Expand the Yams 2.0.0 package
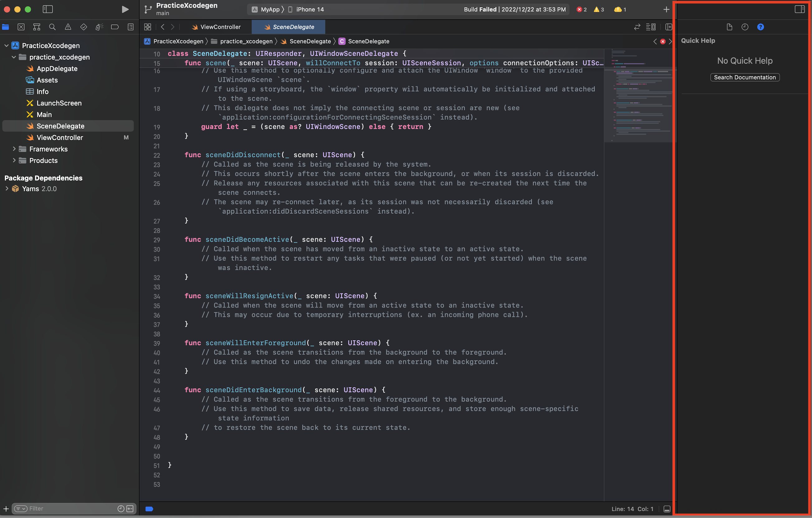Screen dimensions: 812x518 [x=7, y=189]
